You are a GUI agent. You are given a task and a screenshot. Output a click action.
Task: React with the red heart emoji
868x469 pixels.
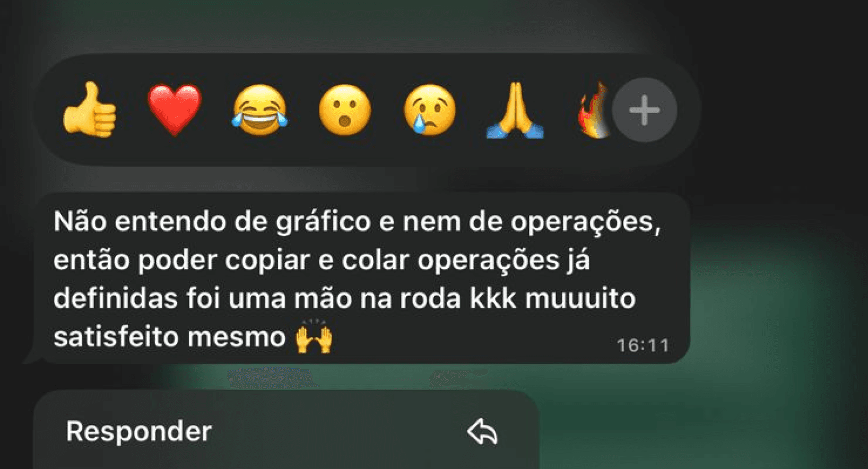[x=175, y=110]
